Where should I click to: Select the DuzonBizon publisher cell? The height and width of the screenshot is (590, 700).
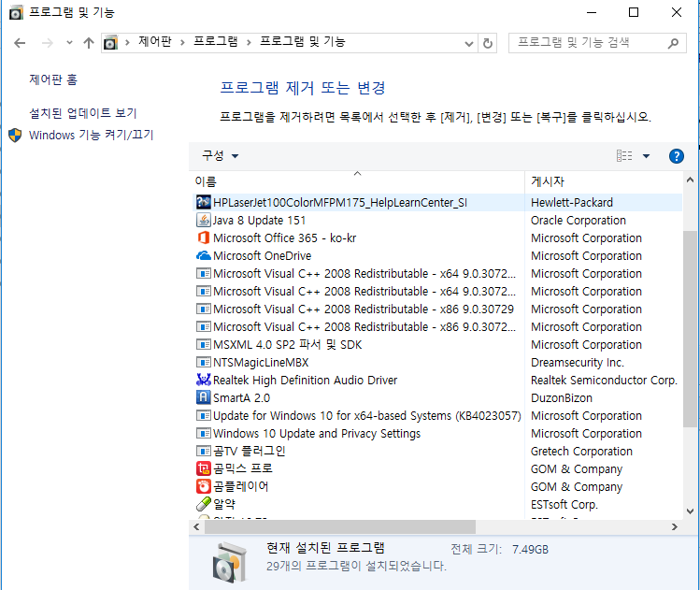pos(561,397)
